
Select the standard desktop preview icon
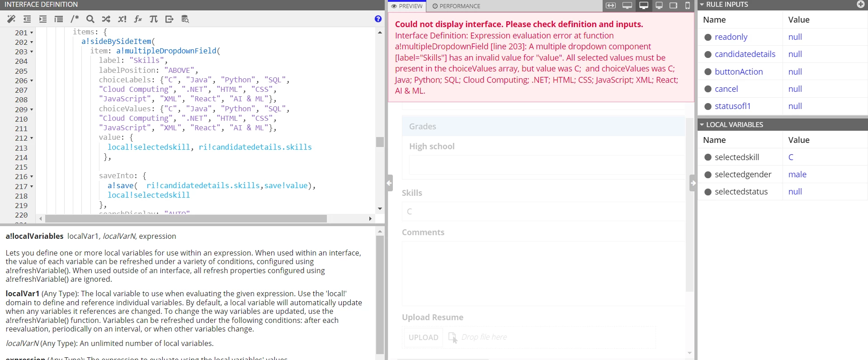click(643, 5)
